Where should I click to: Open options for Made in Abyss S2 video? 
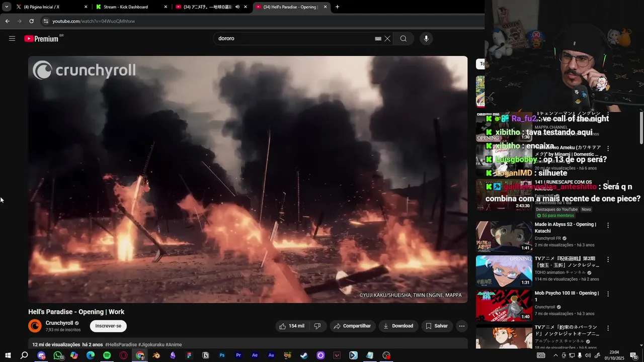[608, 225]
